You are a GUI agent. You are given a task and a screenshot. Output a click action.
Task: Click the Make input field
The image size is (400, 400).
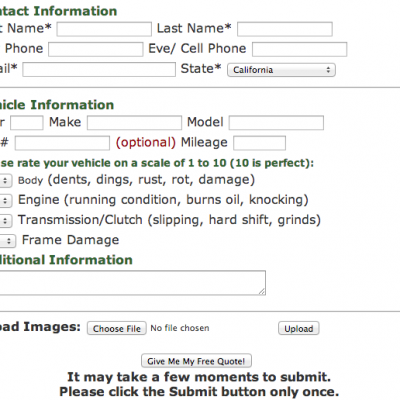(x=134, y=123)
